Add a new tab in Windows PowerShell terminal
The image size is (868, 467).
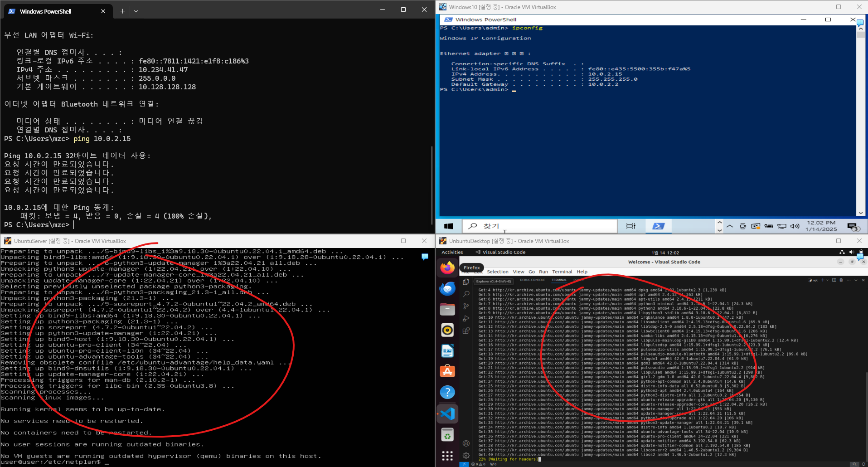click(x=122, y=11)
